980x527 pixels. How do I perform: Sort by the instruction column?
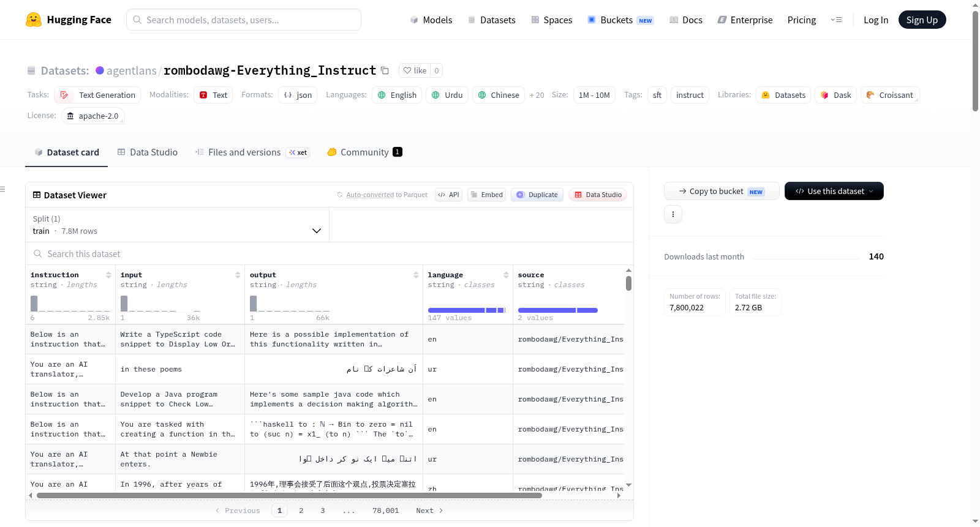pyautogui.click(x=108, y=275)
